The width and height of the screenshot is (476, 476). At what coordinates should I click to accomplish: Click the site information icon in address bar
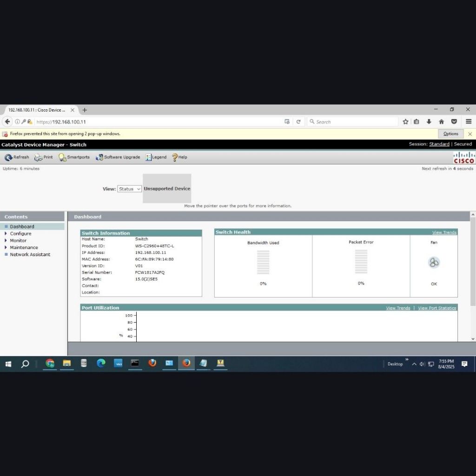[17, 122]
